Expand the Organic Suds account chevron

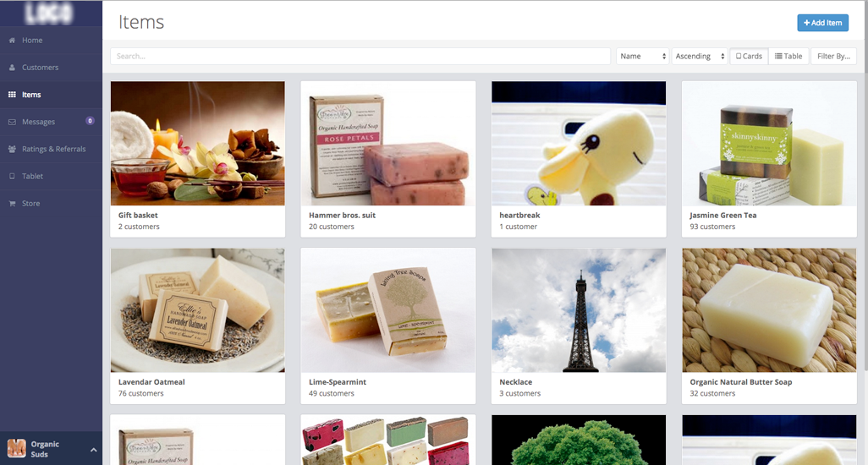coord(94,450)
